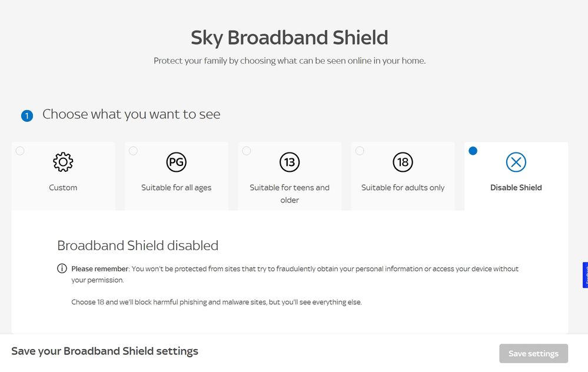Select the Suitable for adults only radio button

tap(360, 151)
